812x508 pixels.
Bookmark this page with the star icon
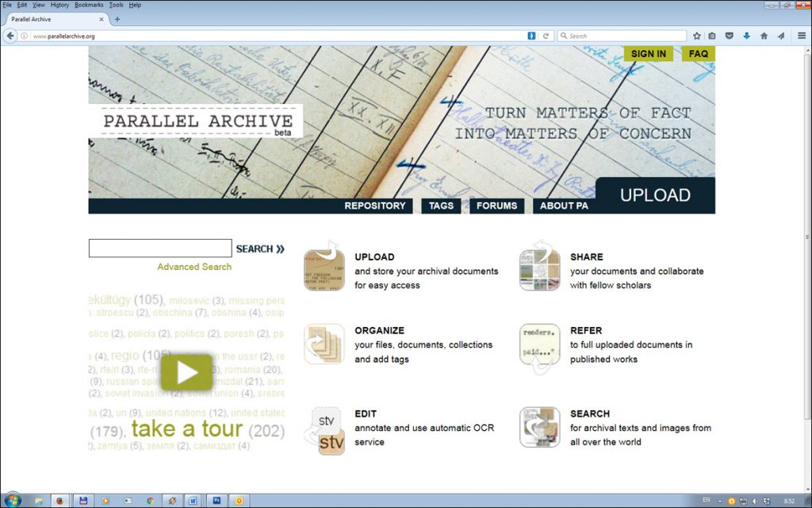click(x=697, y=36)
